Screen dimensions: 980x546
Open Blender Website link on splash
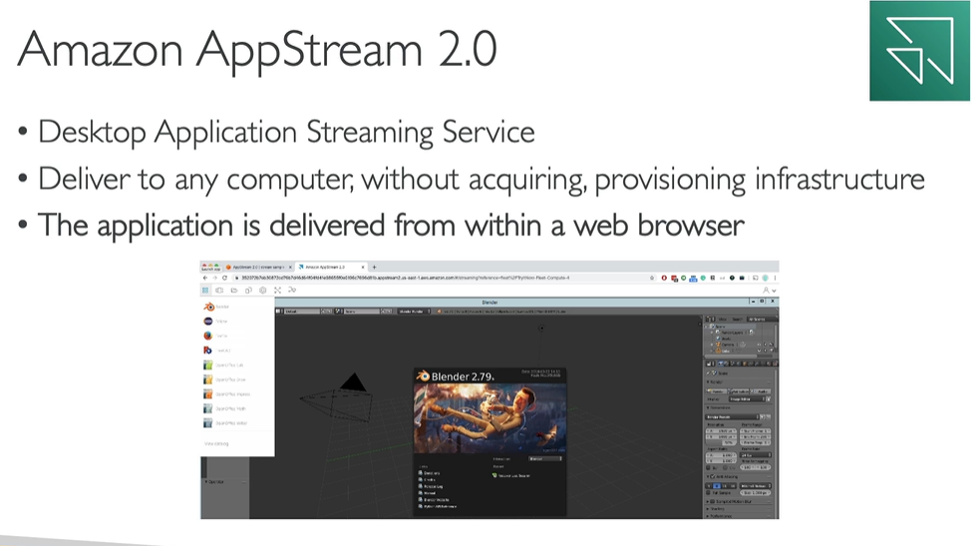(x=436, y=500)
